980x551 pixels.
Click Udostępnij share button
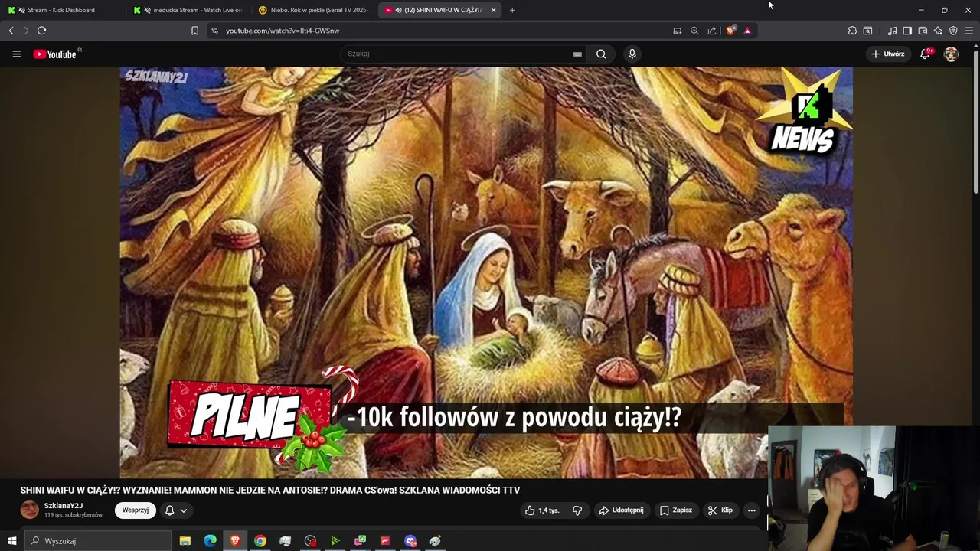click(621, 510)
